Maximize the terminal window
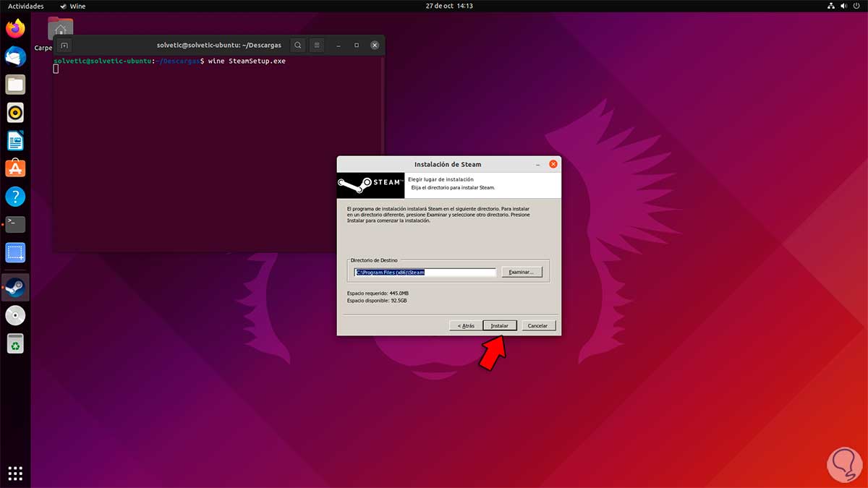The height and width of the screenshot is (488, 868). [357, 45]
